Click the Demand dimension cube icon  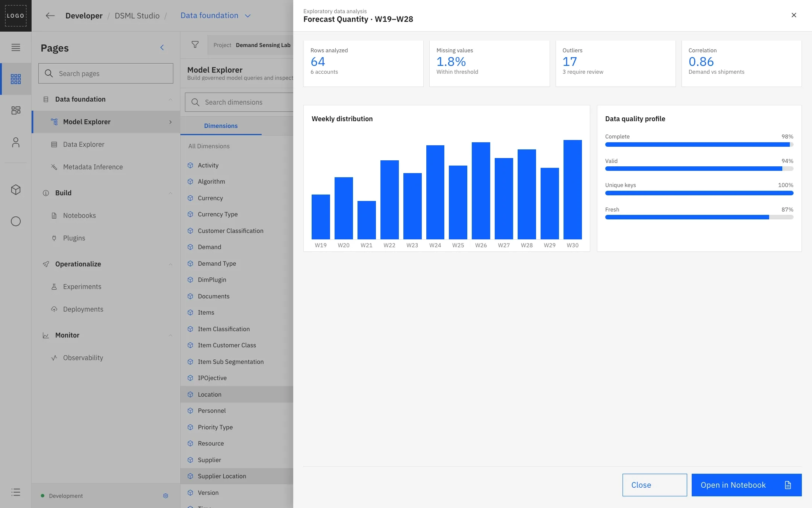point(191,247)
